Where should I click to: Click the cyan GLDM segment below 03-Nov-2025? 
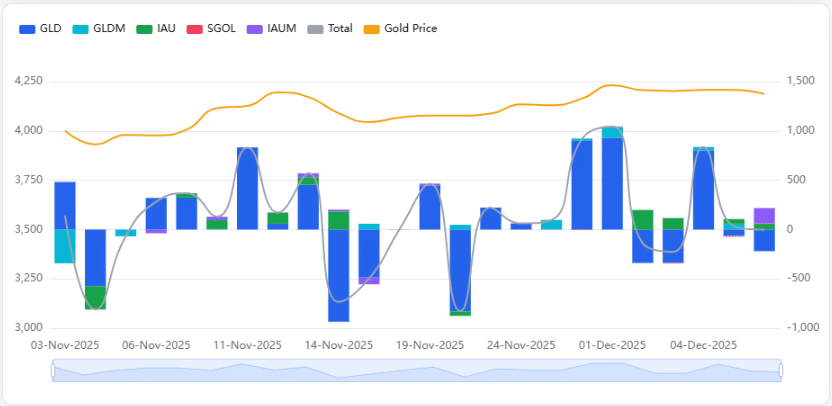tap(65, 246)
